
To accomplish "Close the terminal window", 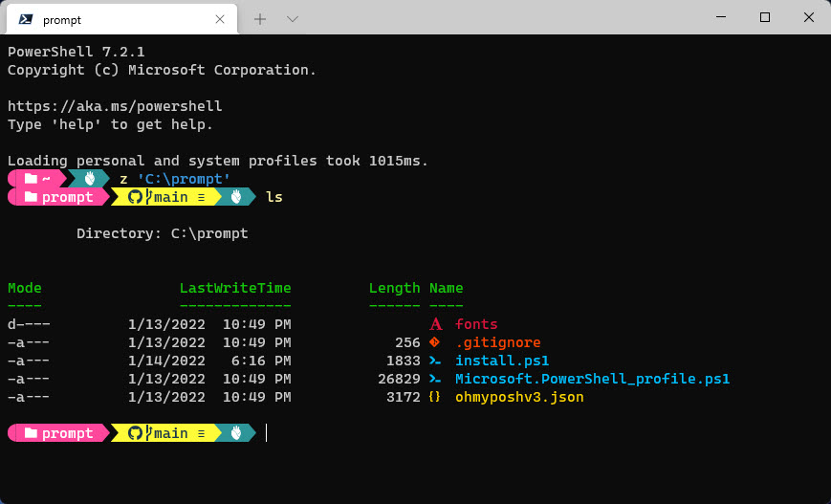I will tap(809, 17).
